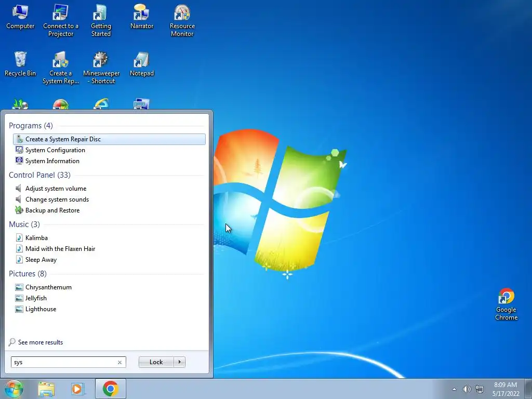This screenshot has height=399, width=532.
Task: Launch the Narrator desktop shortcut
Action: 142,17
